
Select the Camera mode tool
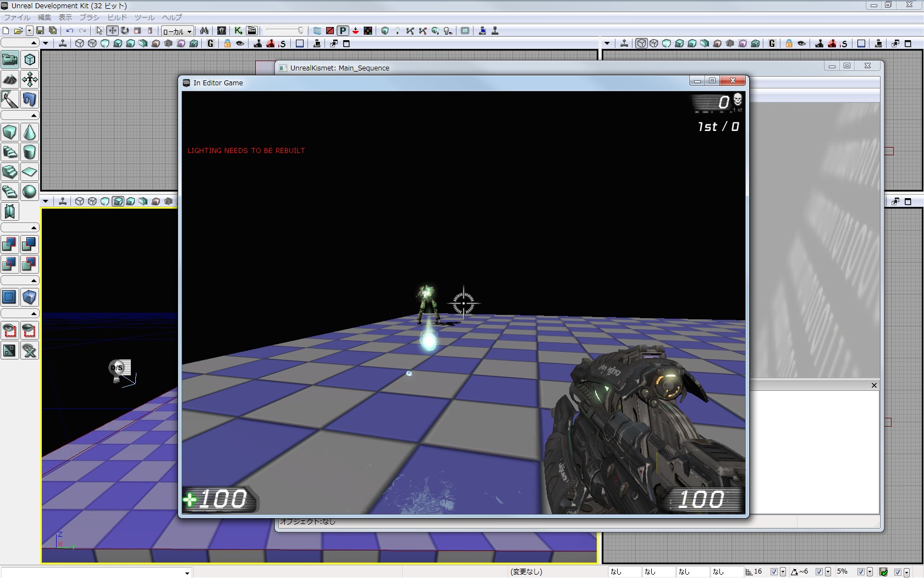click(x=10, y=59)
